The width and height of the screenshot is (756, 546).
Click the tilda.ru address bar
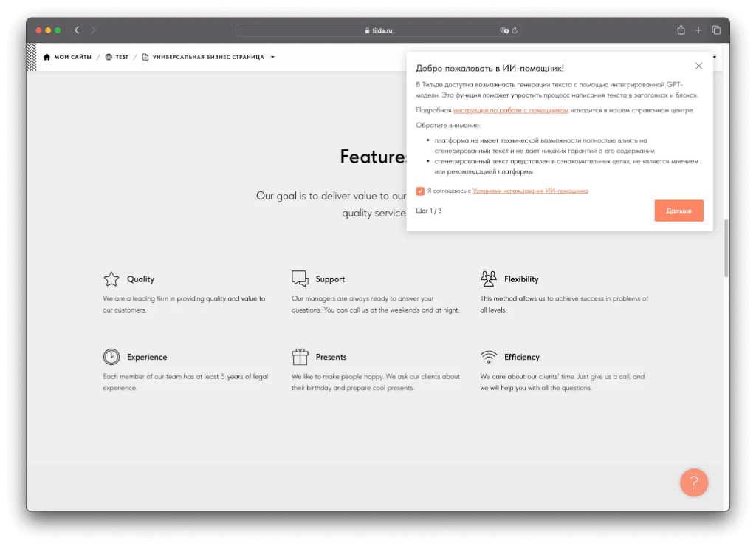(x=378, y=30)
